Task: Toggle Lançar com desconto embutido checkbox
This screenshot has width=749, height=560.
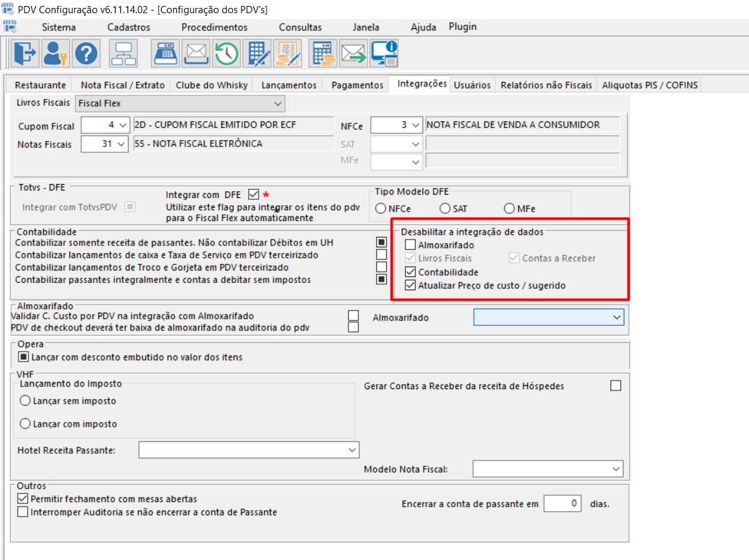Action: point(23,357)
